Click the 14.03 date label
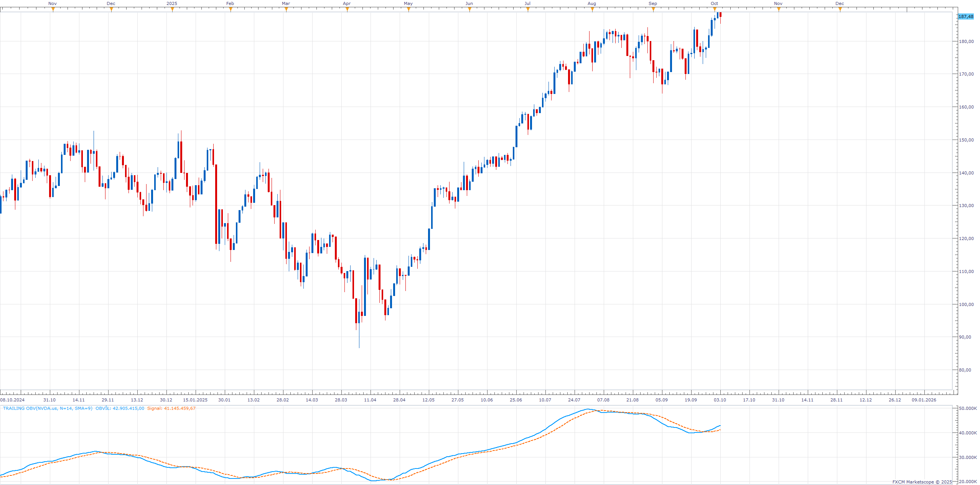This screenshot has height=485, width=980. [312, 400]
